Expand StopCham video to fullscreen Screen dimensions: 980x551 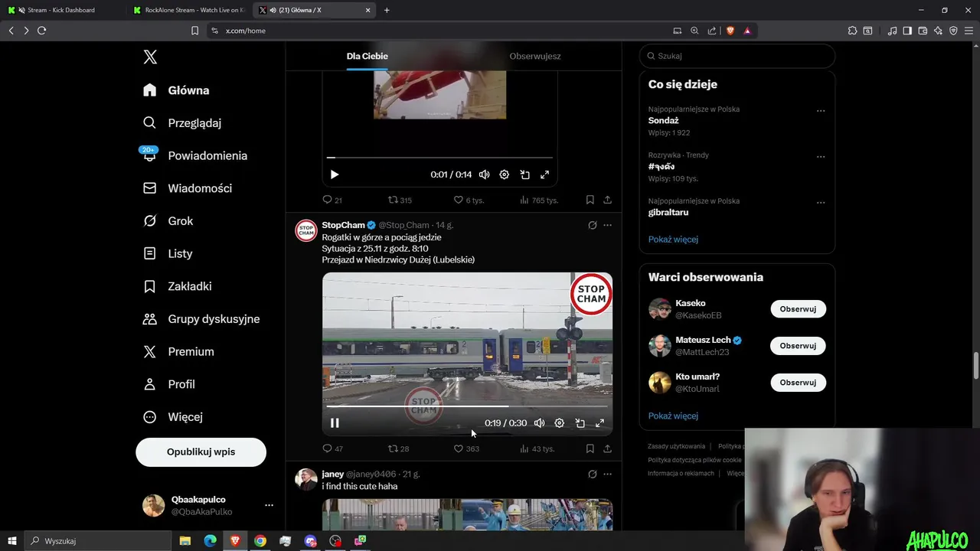pyautogui.click(x=599, y=423)
